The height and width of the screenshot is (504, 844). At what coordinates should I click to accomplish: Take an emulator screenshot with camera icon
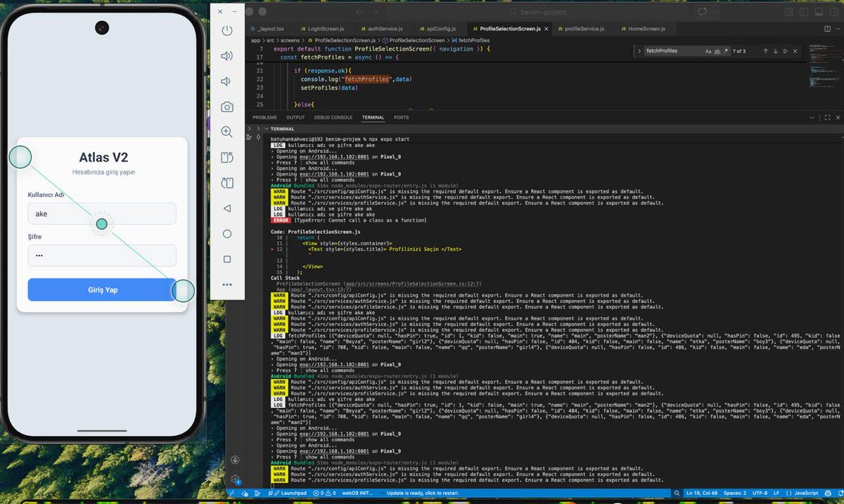[226, 107]
